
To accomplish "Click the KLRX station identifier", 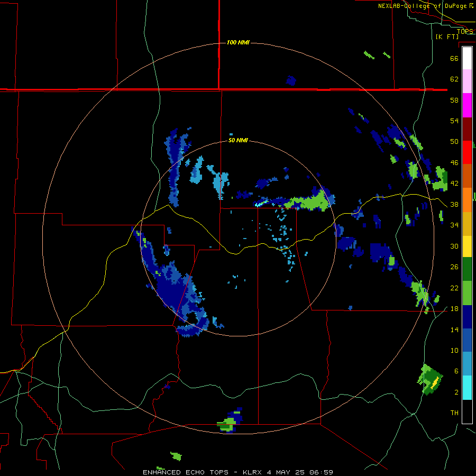I will [x=253, y=472].
